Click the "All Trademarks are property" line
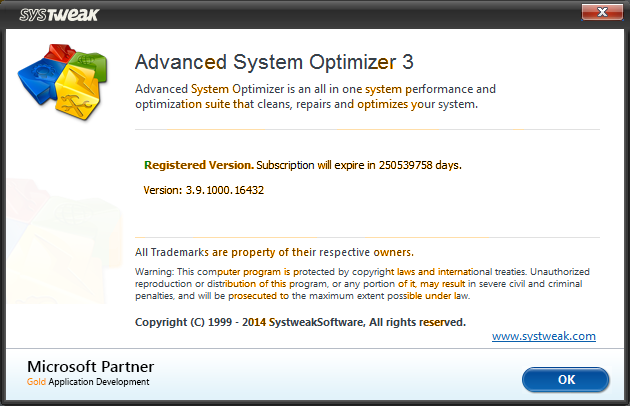The width and height of the screenshot is (630, 406). [x=274, y=252]
